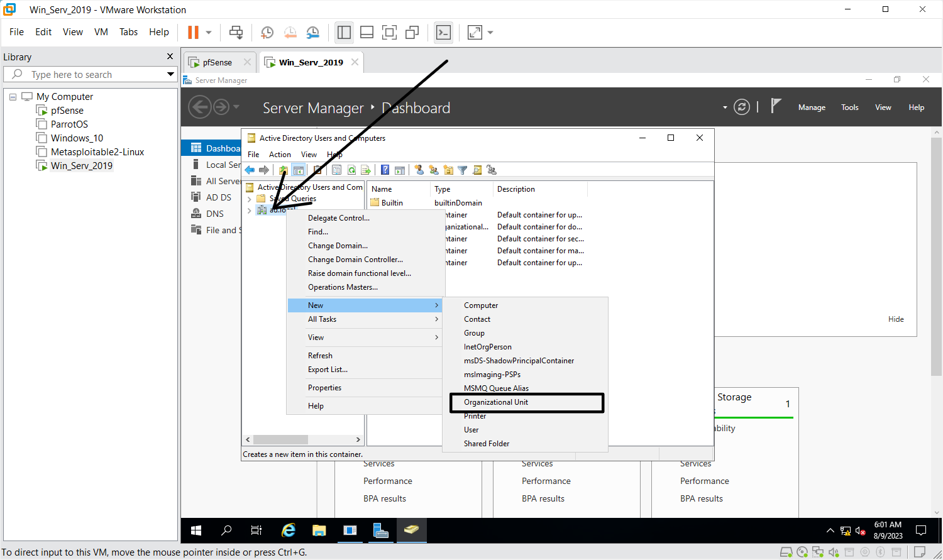The image size is (943, 560).
Task: Click Properties in the context menu
Action: click(x=365, y=388)
